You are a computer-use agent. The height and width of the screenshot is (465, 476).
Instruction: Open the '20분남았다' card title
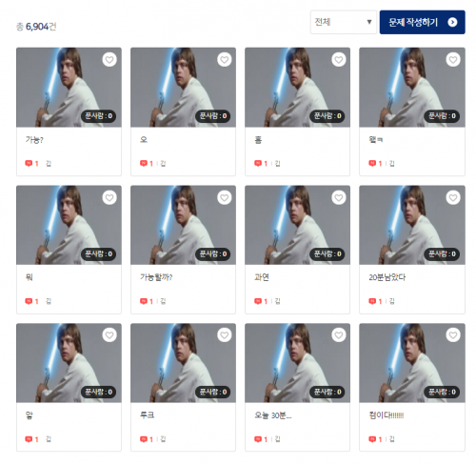pyautogui.click(x=387, y=277)
